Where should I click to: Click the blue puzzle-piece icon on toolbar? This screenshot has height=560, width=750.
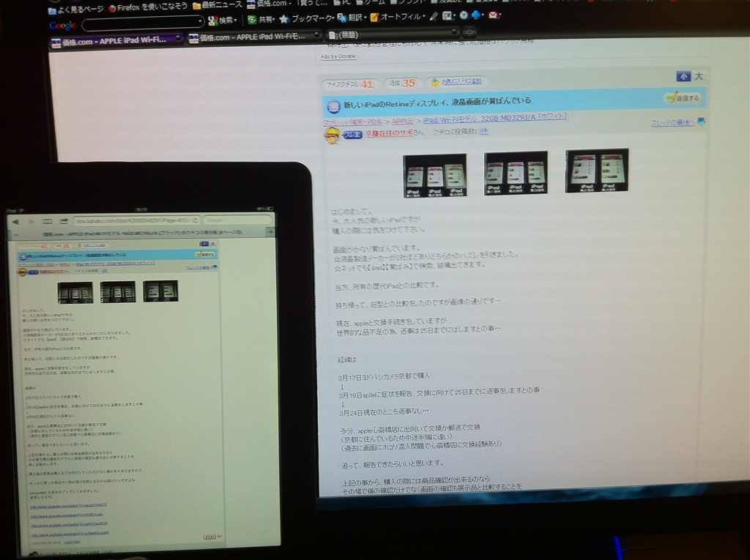tap(477, 15)
